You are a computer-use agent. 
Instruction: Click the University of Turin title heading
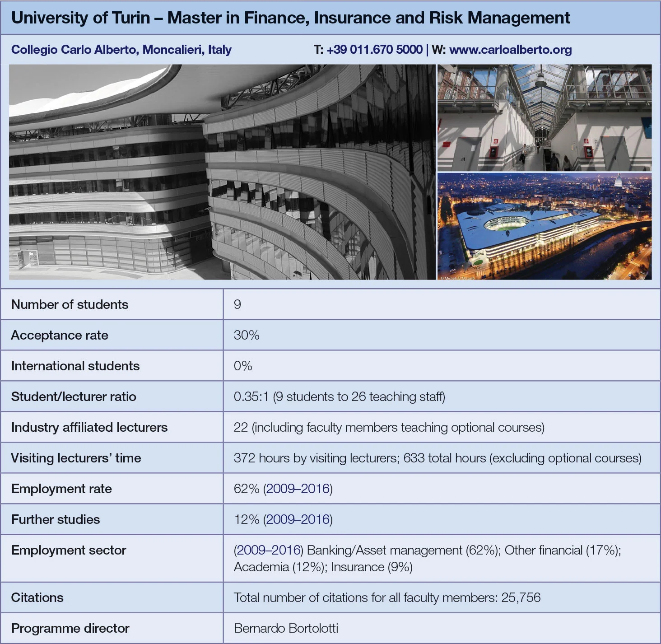click(290, 18)
